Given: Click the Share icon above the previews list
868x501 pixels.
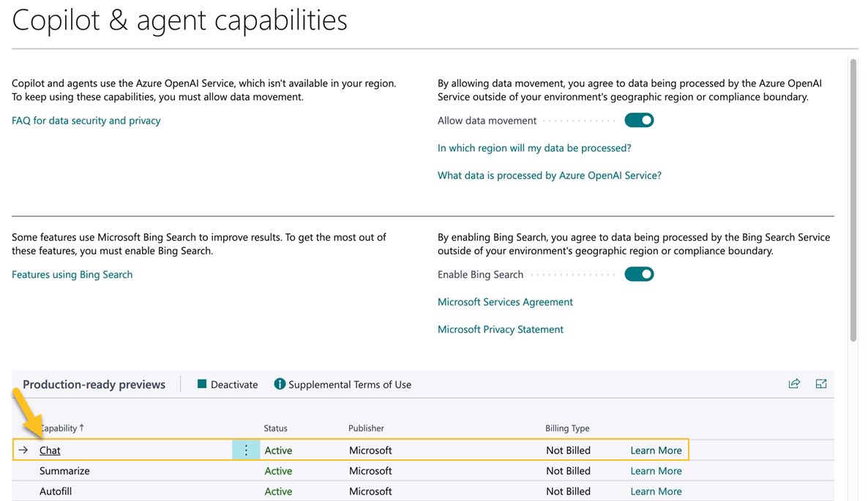Looking at the screenshot, I should click(x=794, y=383).
